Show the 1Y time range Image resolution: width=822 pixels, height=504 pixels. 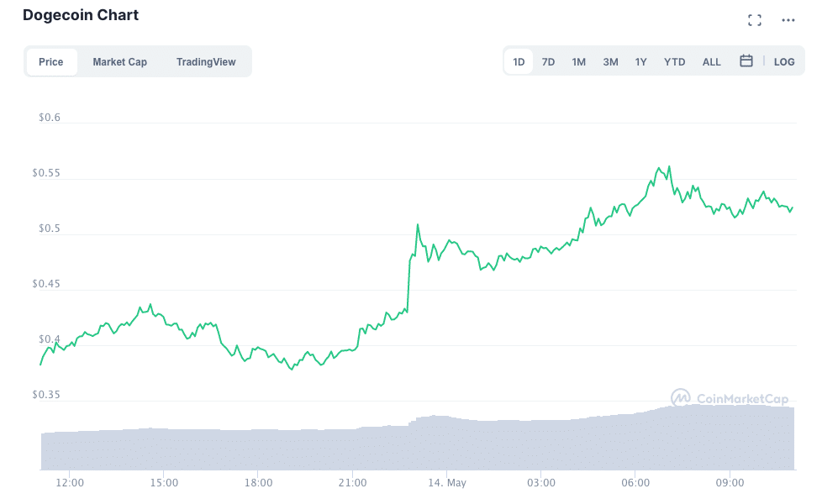(x=641, y=61)
